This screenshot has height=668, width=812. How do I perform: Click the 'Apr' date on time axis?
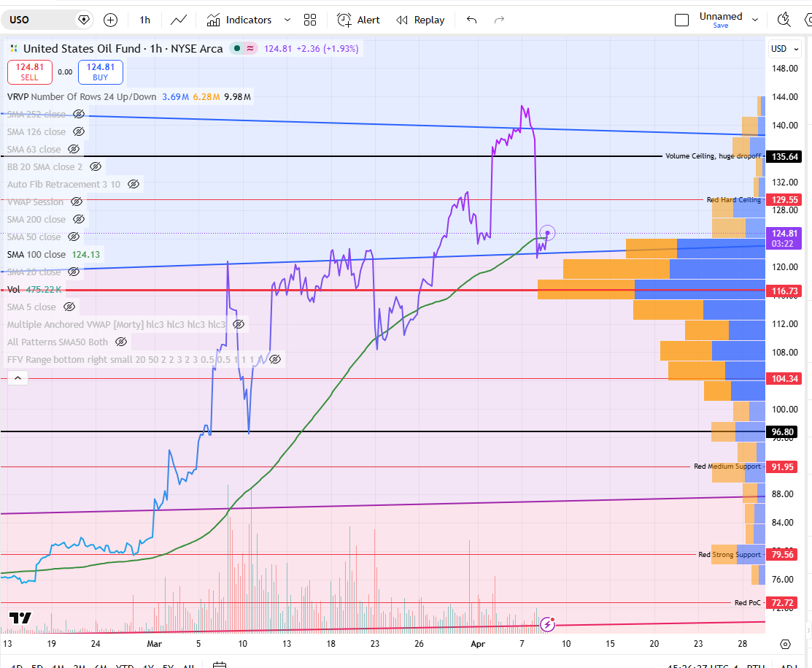(x=477, y=644)
